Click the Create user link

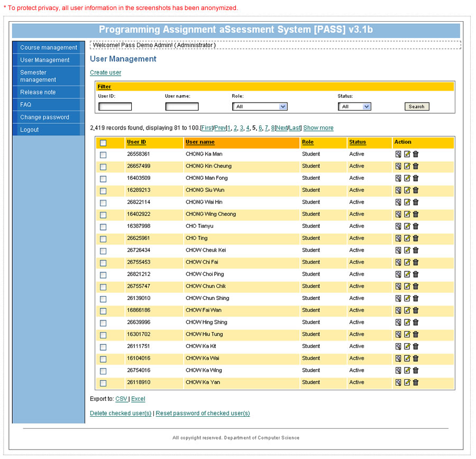[x=105, y=72]
